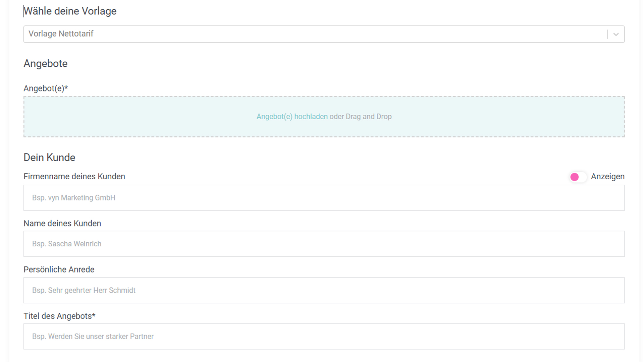
Task: Open the Vorlage Nettotarif template dropdown
Action: coord(315,34)
